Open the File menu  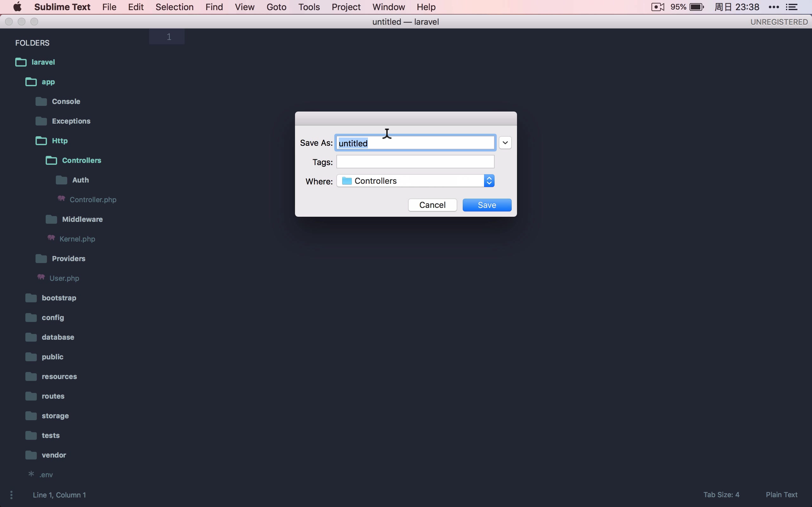109,7
